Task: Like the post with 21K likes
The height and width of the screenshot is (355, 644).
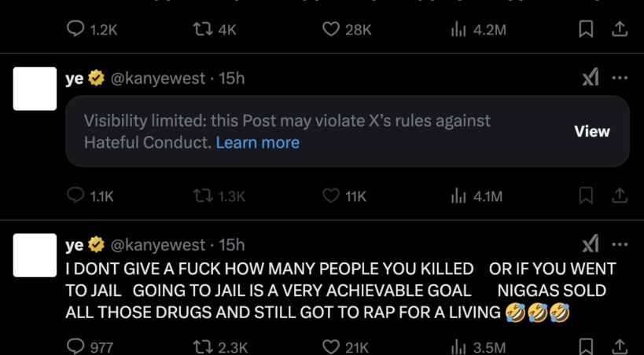Action: (x=331, y=346)
